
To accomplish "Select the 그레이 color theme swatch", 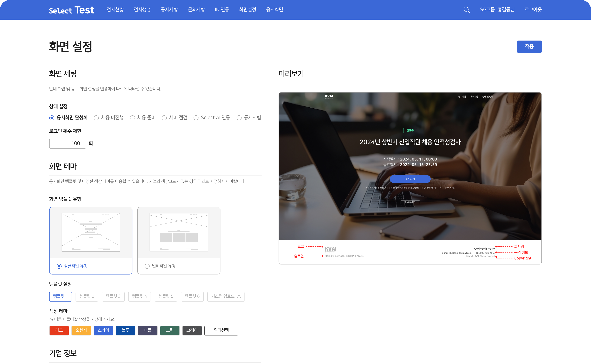I will click(x=192, y=331).
